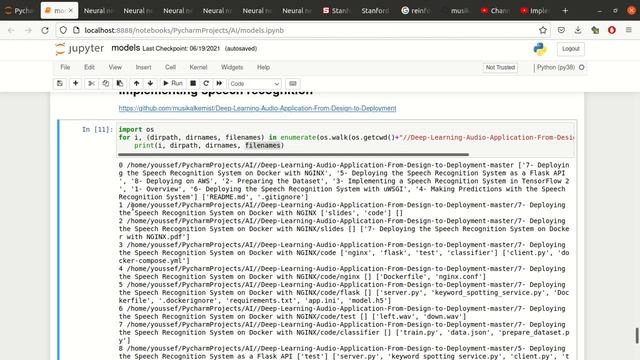The height and width of the screenshot is (360, 640).
Task: Open the Widgets menu
Action: [232, 67]
